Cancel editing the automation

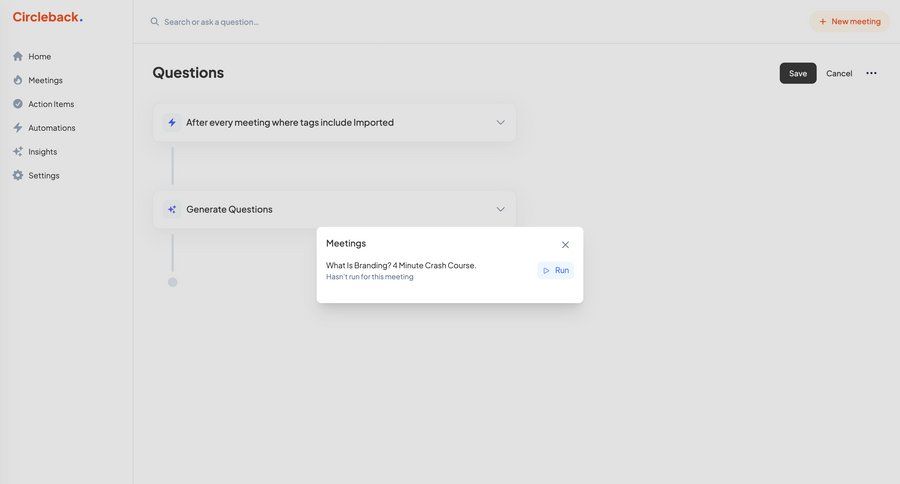pyautogui.click(x=839, y=73)
